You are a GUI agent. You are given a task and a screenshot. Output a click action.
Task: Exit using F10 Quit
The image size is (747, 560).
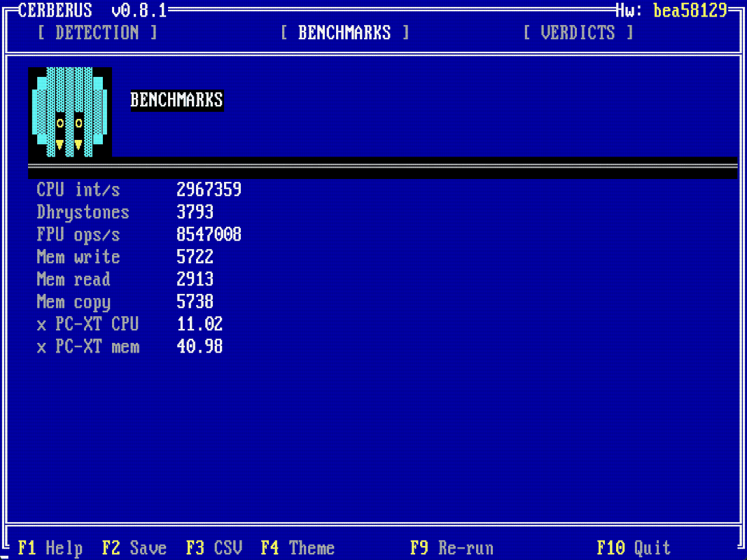tap(634, 548)
